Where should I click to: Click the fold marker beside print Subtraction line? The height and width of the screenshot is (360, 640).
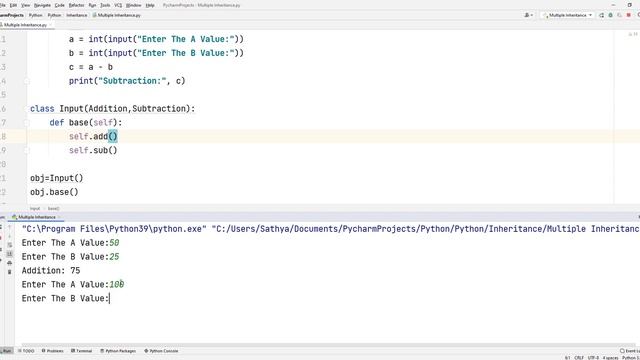(27, 81)
